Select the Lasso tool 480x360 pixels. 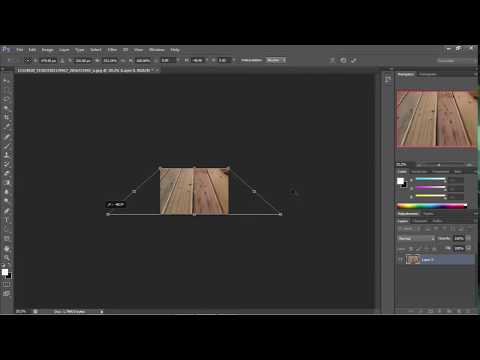point(7,99)
